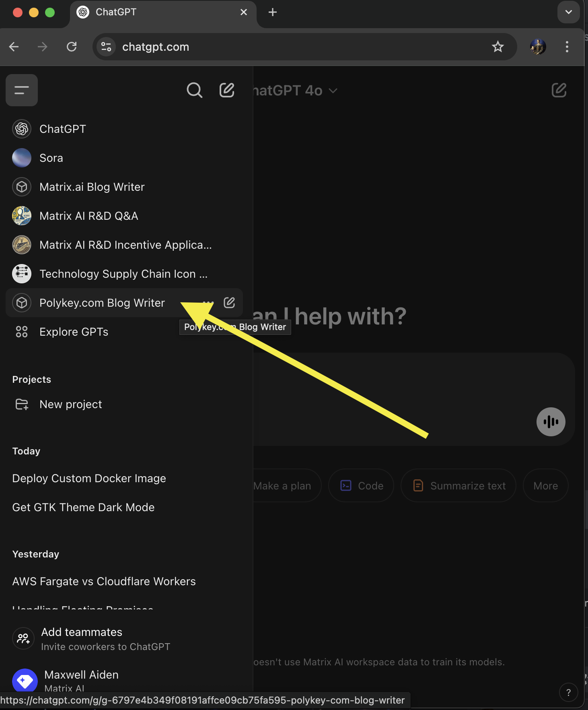
Task: Open the Chrome profile avatar
Action: click(538, 47)
